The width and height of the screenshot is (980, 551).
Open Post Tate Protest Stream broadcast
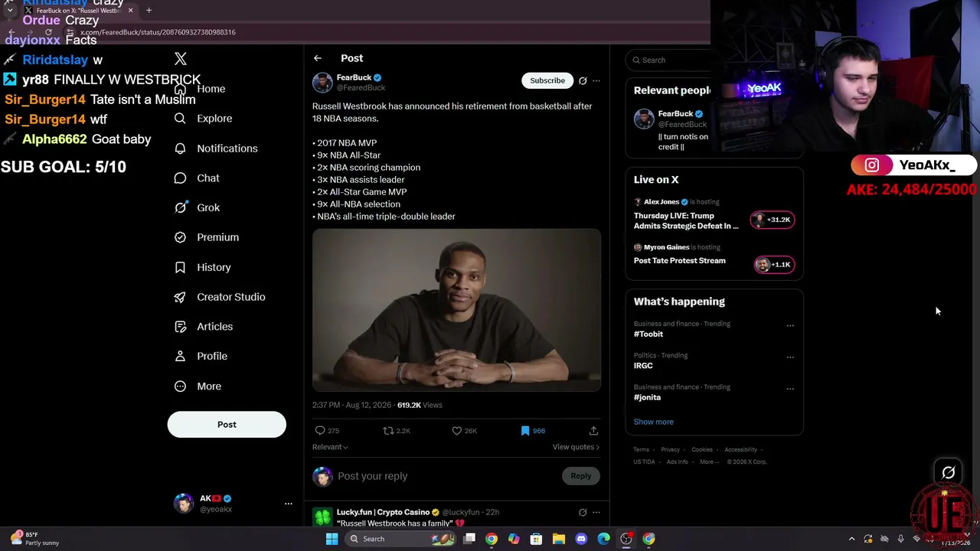coord(680,261)
